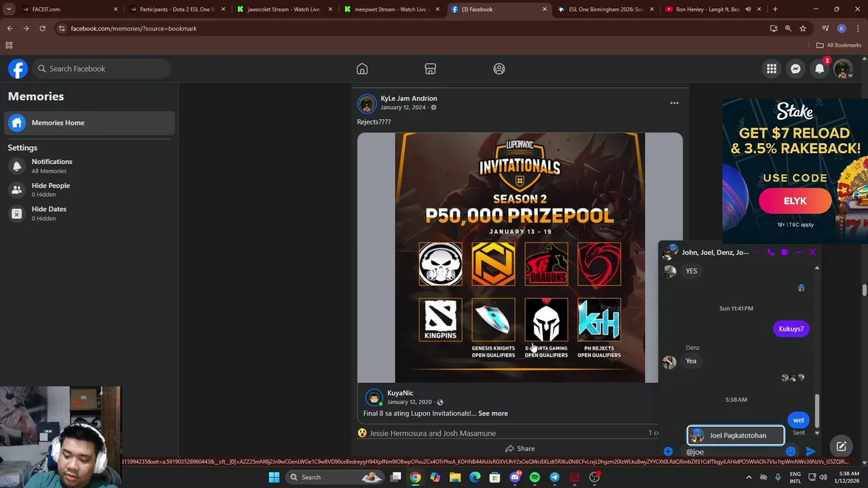
Task: Open the Marketplace icon in top navigation
Action: click(x=430, y=68)
